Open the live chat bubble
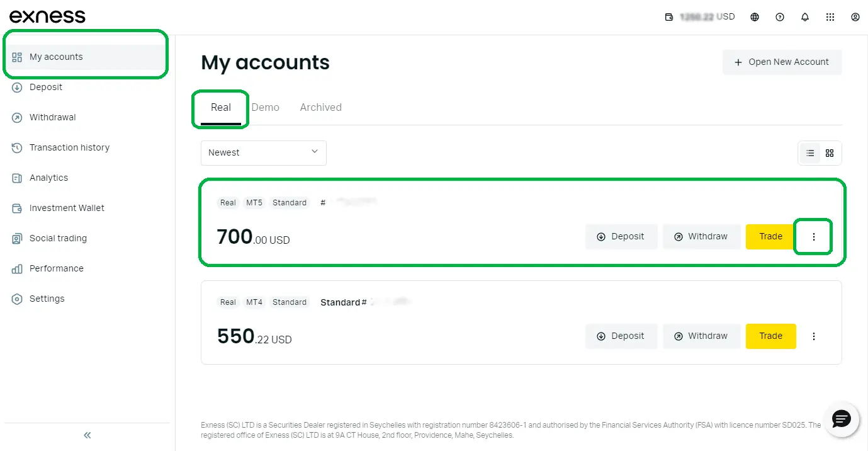 click(841, 419)
